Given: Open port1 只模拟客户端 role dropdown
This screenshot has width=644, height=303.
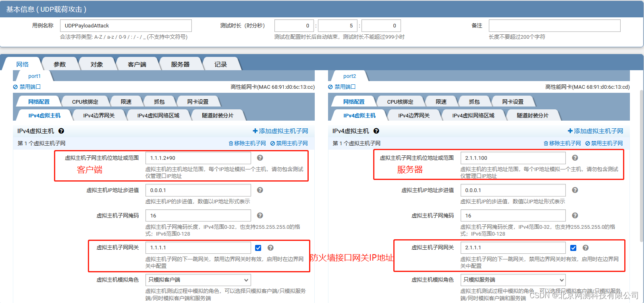Looking at the screenshot, I should click(x=198, y=280).
